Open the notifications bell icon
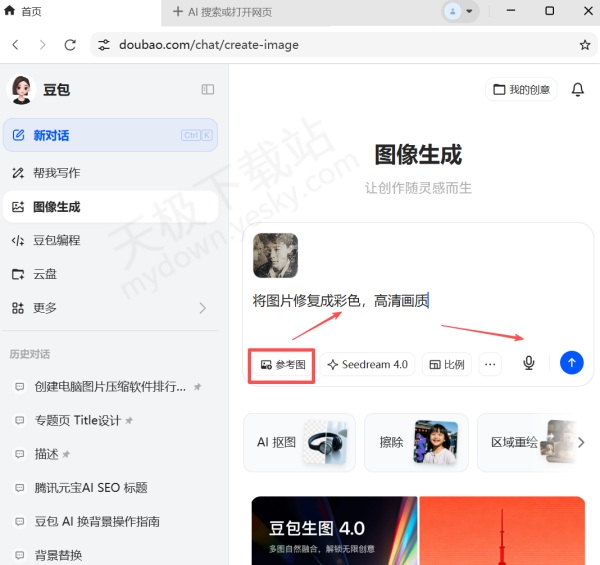Screen dimensions: 600x565 click(577, 90)
